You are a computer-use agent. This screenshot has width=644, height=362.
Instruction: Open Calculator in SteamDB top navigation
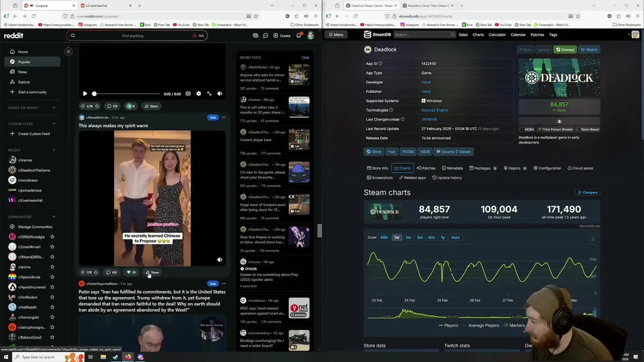(x=497, y=35)
